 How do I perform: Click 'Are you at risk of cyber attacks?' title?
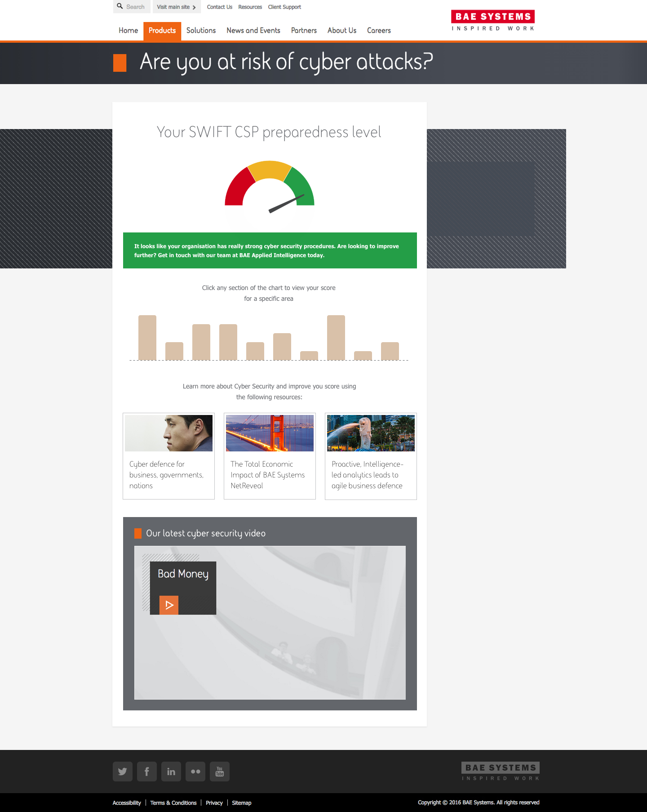(287, 62)
